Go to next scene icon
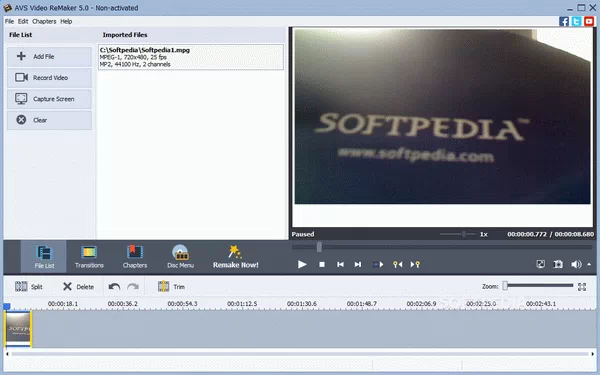The image size is (600, 375). tap(378, 264)
